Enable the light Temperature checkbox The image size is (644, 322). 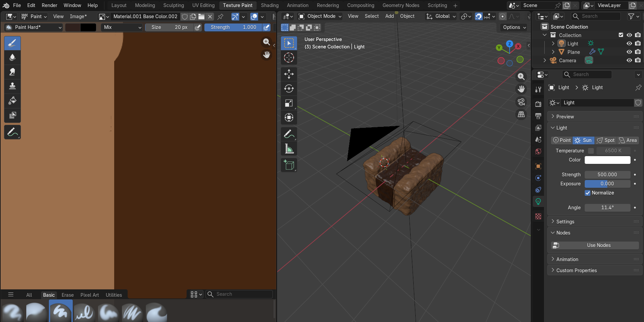click(591, 151)
